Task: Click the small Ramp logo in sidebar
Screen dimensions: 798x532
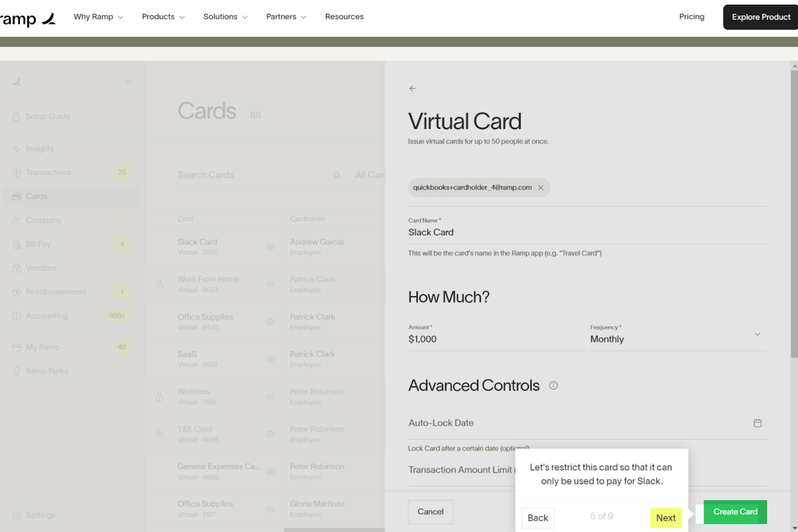Action: coord(17,82)
